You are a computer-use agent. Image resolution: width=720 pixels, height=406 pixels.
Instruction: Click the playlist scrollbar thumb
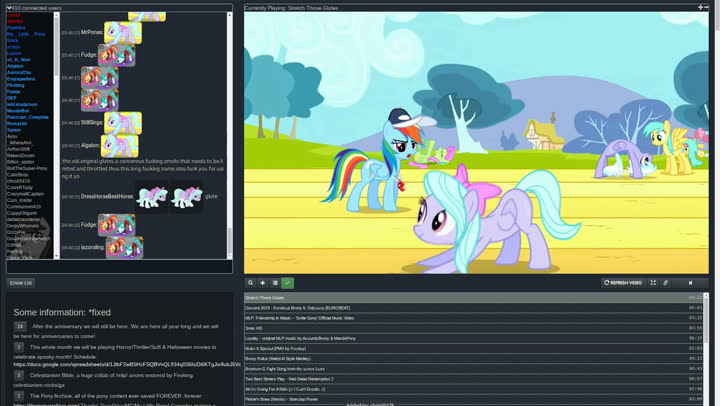tap(706, 321)
